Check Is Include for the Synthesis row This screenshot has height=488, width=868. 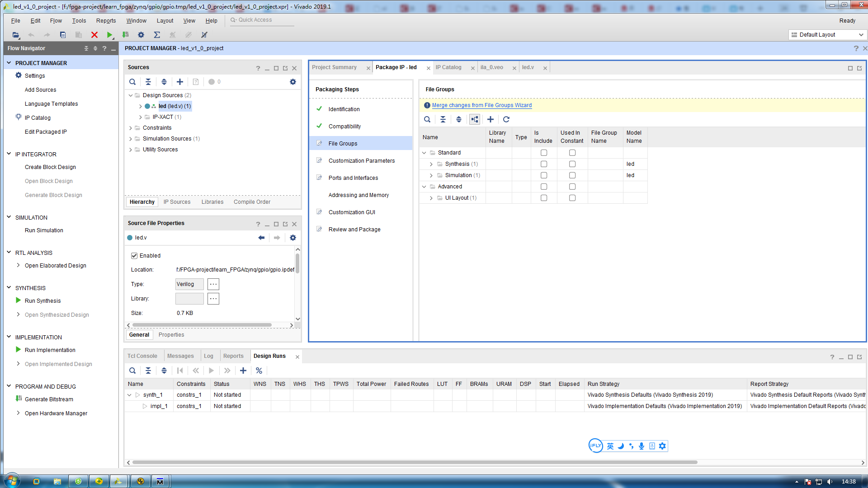coord(544,164)
